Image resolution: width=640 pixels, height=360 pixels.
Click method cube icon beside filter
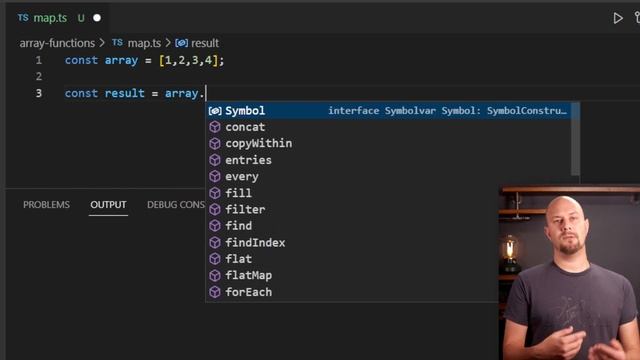[215, 209]
